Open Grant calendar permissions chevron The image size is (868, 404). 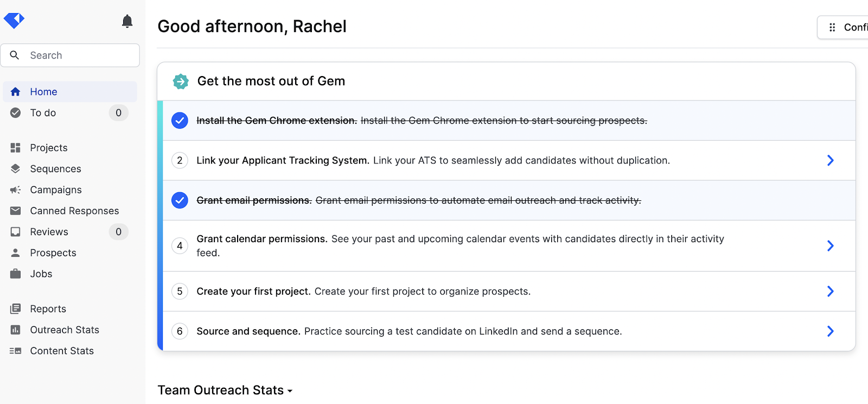point(830,246)
